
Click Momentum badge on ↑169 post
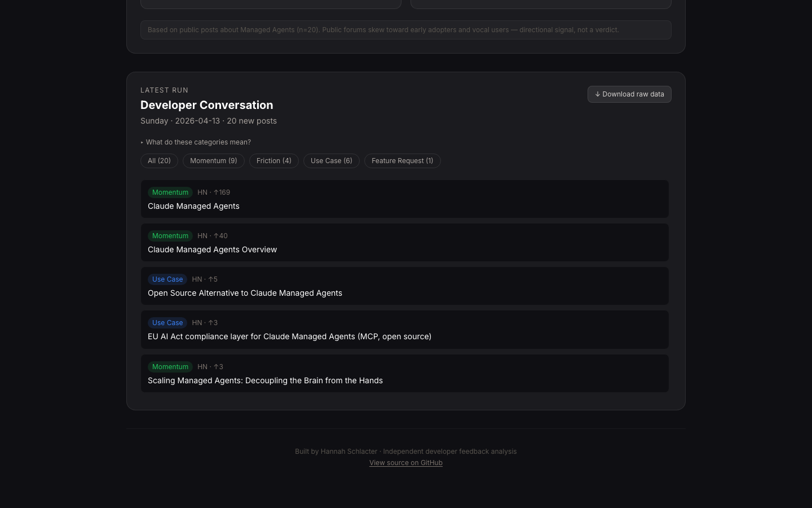[170, 192]
